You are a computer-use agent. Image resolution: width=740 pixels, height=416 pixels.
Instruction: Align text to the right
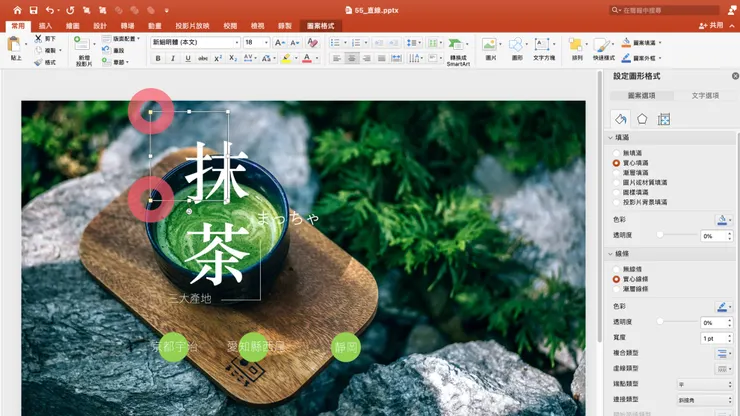(367, 58)
